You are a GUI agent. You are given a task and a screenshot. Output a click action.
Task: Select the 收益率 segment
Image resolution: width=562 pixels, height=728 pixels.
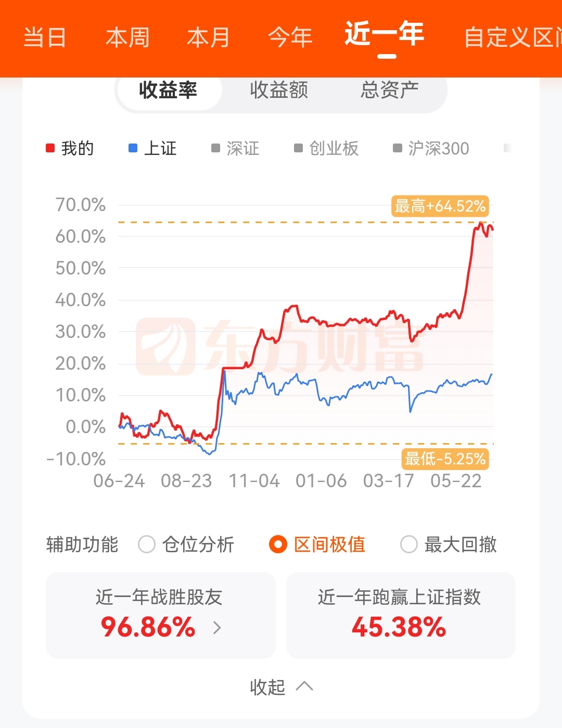168,90
